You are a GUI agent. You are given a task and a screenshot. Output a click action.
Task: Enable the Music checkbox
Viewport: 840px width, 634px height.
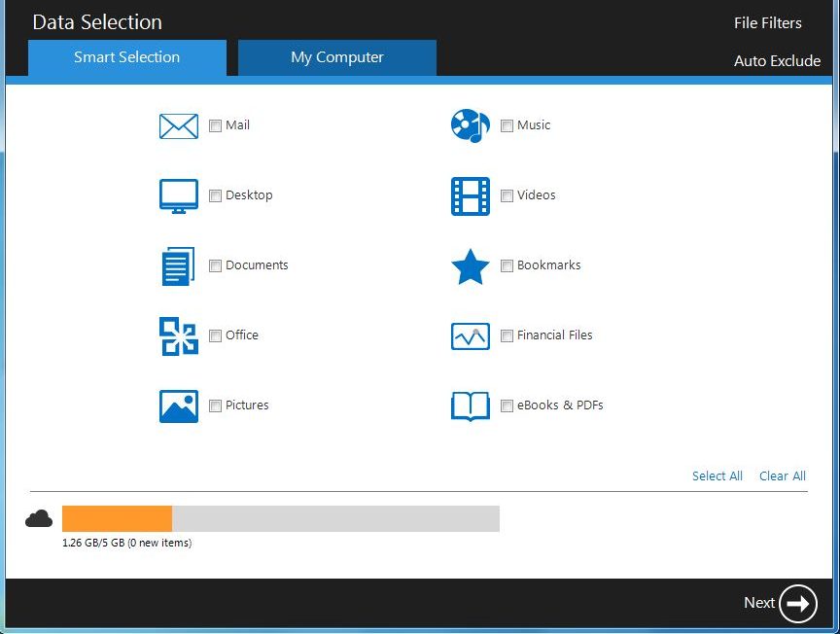pos(507,126)
